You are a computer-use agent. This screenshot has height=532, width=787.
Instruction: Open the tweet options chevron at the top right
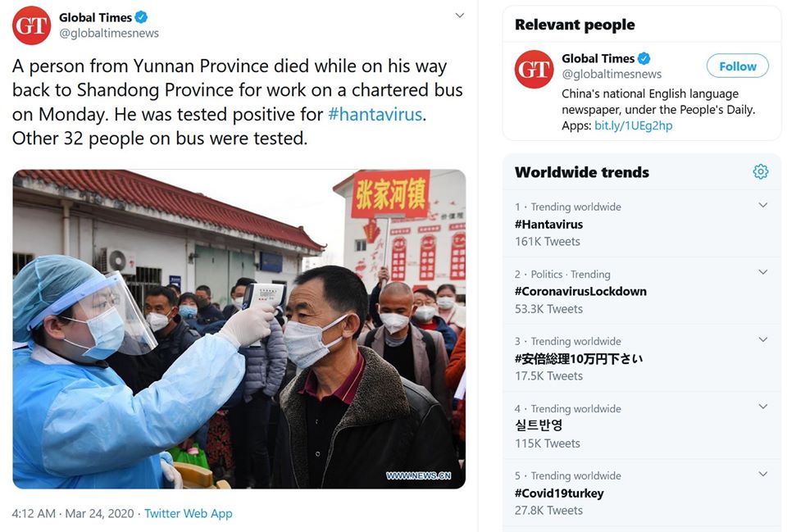[459, 16]
